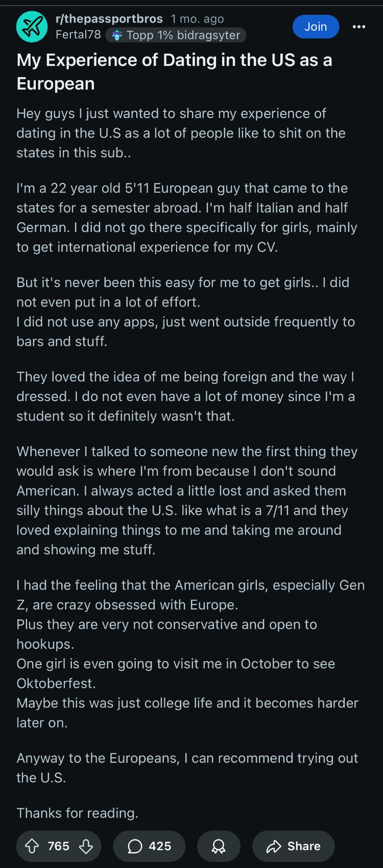Click the 425 comment count

point(160,847)
